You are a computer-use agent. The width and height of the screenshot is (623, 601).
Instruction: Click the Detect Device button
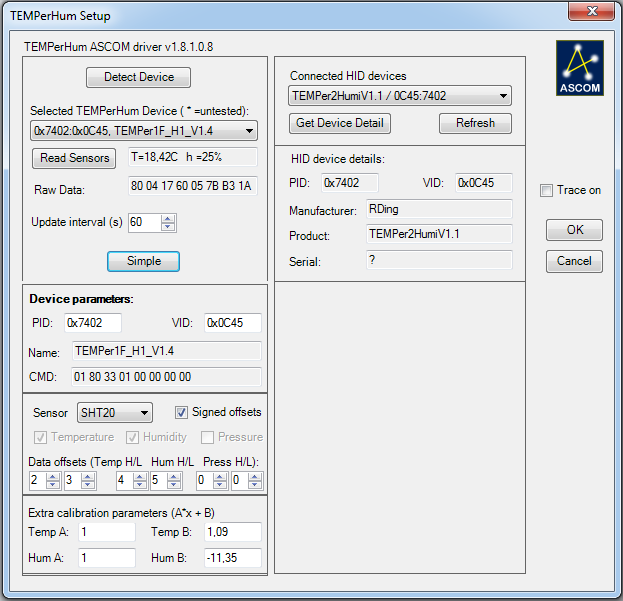point(138,77)
